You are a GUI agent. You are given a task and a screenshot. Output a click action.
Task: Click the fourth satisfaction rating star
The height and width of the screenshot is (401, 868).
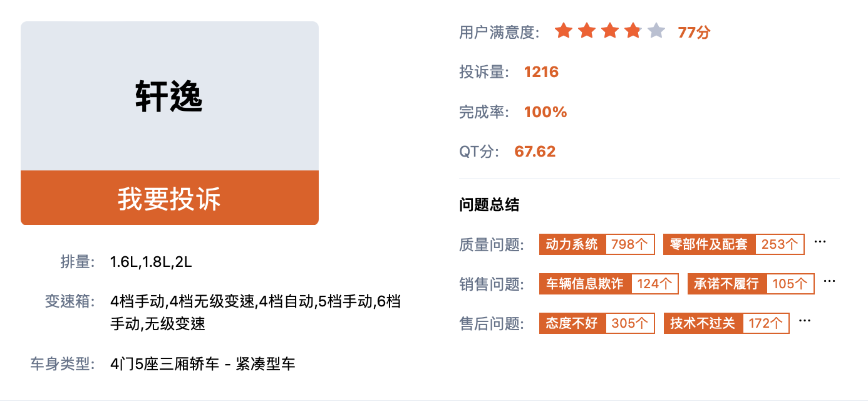pos(633,31)
